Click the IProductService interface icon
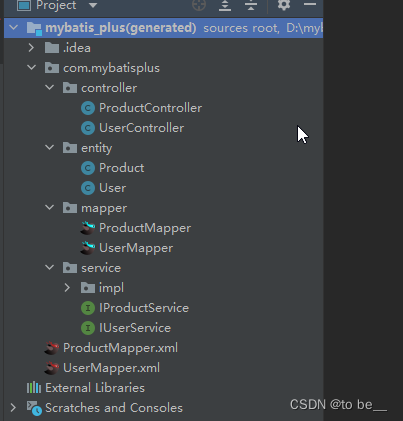The height and width of the screenshot is (421, 403). pyautogui.click(x=88, y=308)
